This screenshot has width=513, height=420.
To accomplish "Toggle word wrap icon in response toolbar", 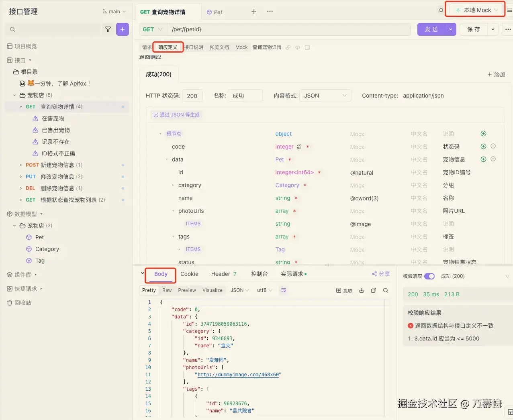I will [x=284, y=290].
